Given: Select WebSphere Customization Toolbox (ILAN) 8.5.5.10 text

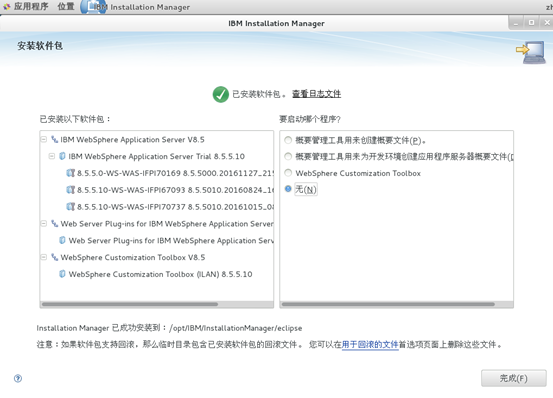Looking at the screenshot, I should click(160, 274).
